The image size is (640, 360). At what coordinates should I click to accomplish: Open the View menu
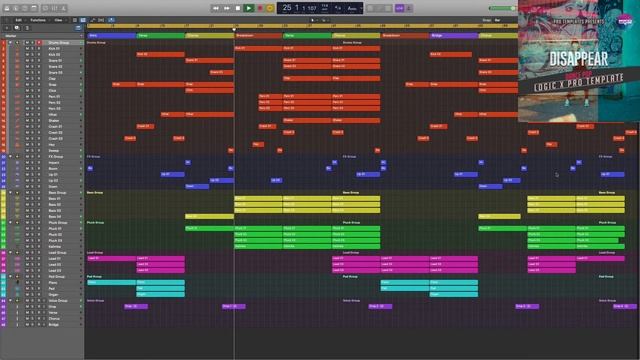coord(58,20)
